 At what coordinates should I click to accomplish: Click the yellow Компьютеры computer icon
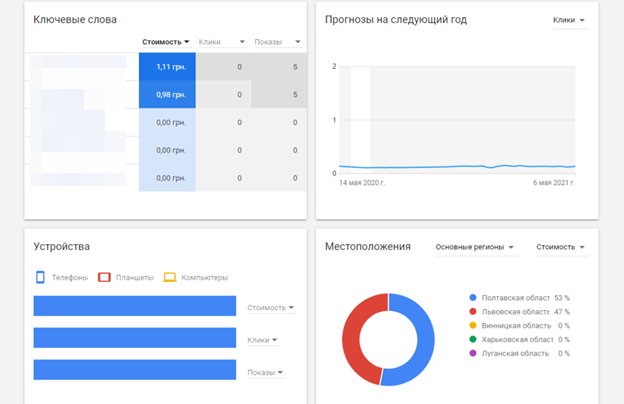click(170, 277)
